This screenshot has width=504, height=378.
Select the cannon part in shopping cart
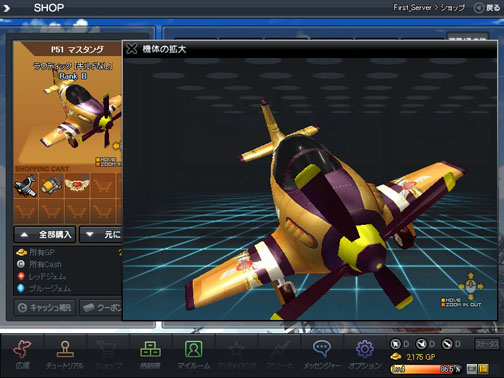pos(51,185)
